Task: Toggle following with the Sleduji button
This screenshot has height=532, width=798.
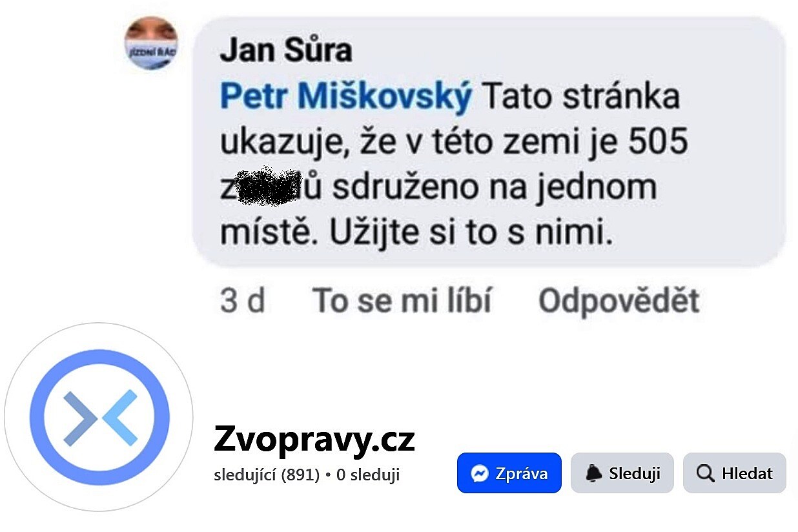Action: pos(622,473)
